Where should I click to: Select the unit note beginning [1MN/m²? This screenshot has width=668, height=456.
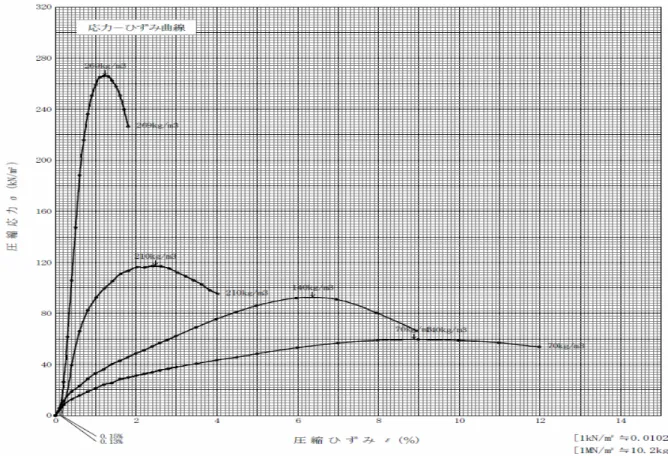[620, 450]
